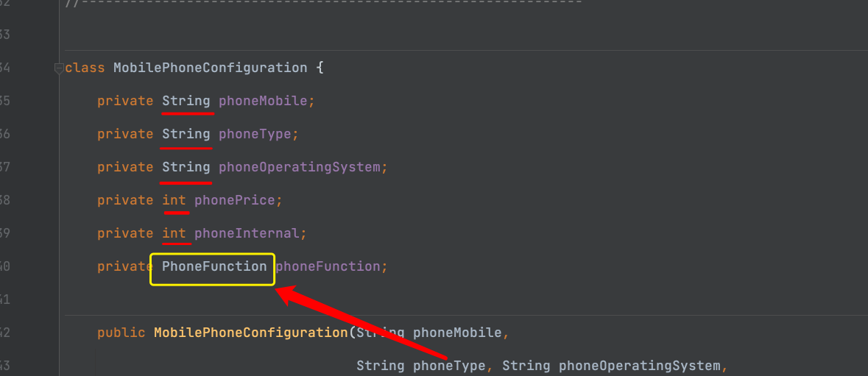The width and height of the screenshot is (868, 376).
Task: Click int type of phoneInternal field
Action: pos(174,233)
